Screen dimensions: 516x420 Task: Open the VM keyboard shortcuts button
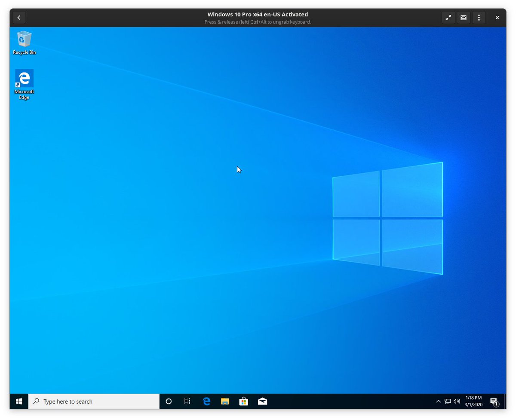(464, 18)
